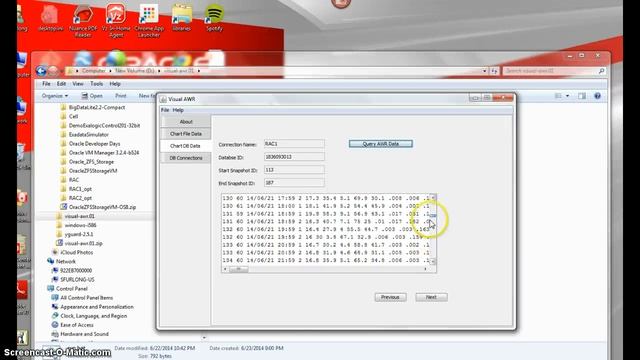The height and width of the screenshot is (360, 640).
Task: Select the Chart DB Data tab
Action: (186, 146)
